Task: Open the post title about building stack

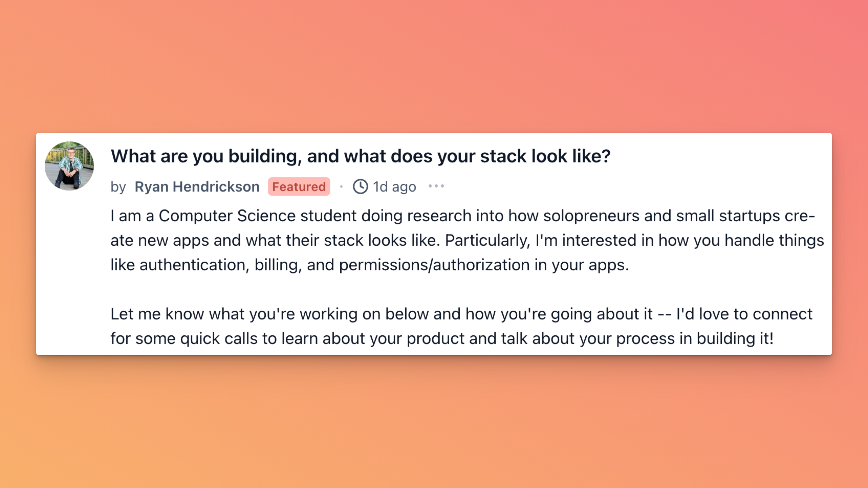Action: click(x=361, y=156)
